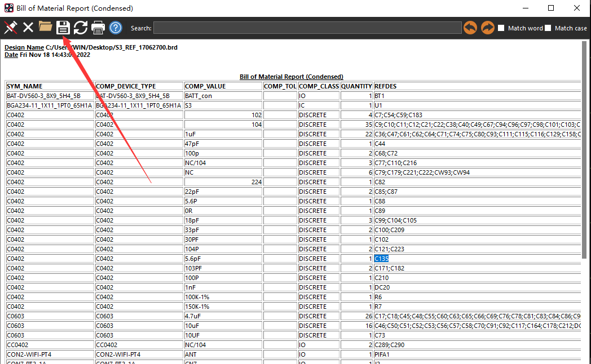Screen dimensions: 591x364
Task: Click the PIFA1 refdes cell
Action: click(477, 354)
